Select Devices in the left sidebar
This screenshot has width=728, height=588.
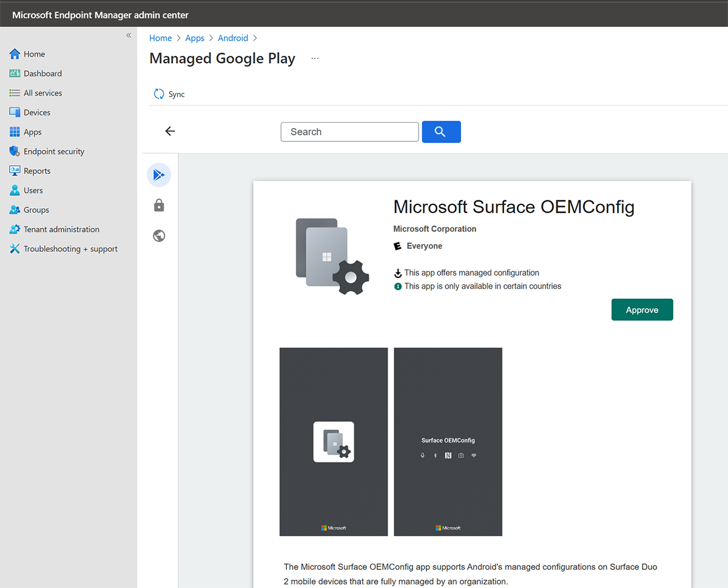point(38,112)
